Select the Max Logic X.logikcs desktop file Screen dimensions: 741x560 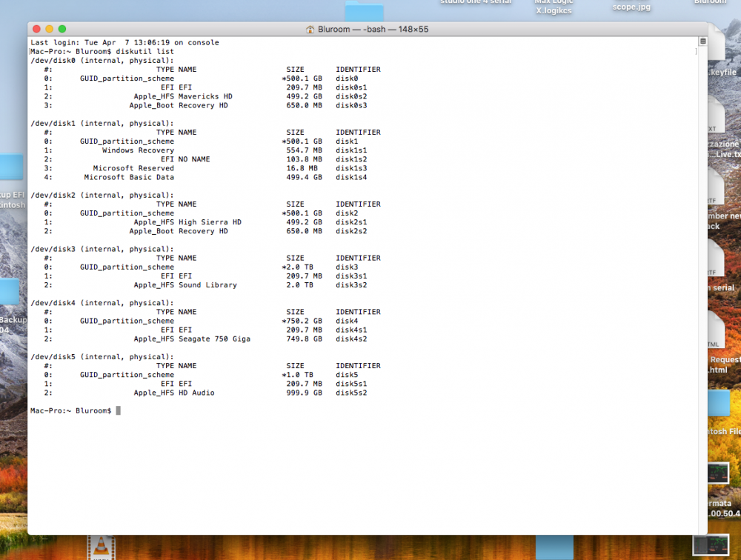click(554, 6)
